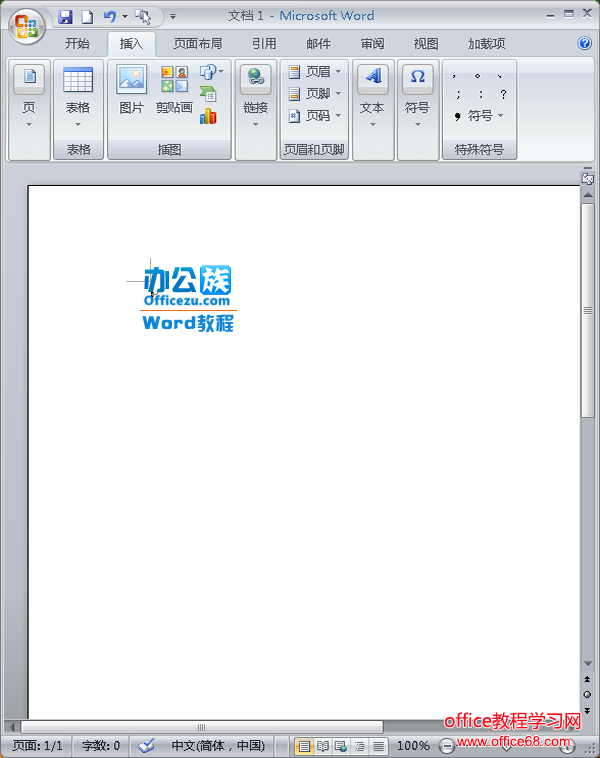Click Next Page double-arrow button
Screen dimensions: 600x758
point(587,711)
